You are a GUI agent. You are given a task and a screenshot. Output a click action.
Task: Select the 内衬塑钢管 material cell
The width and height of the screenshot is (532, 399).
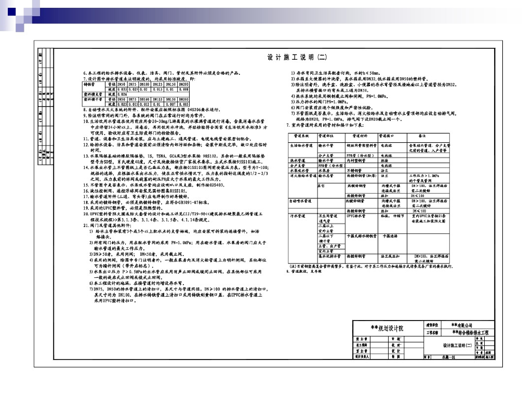click(356, 161)
